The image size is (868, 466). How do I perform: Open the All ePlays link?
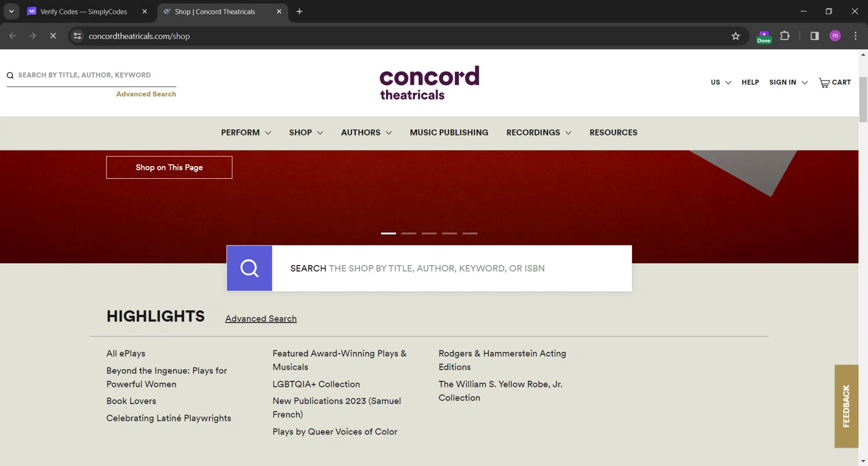coord(126,354)
